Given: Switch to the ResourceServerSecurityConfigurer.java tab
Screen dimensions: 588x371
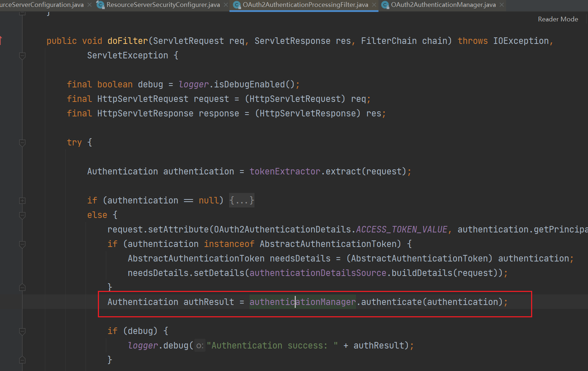Looking at the screenshot, I should (x=163, y=5).
